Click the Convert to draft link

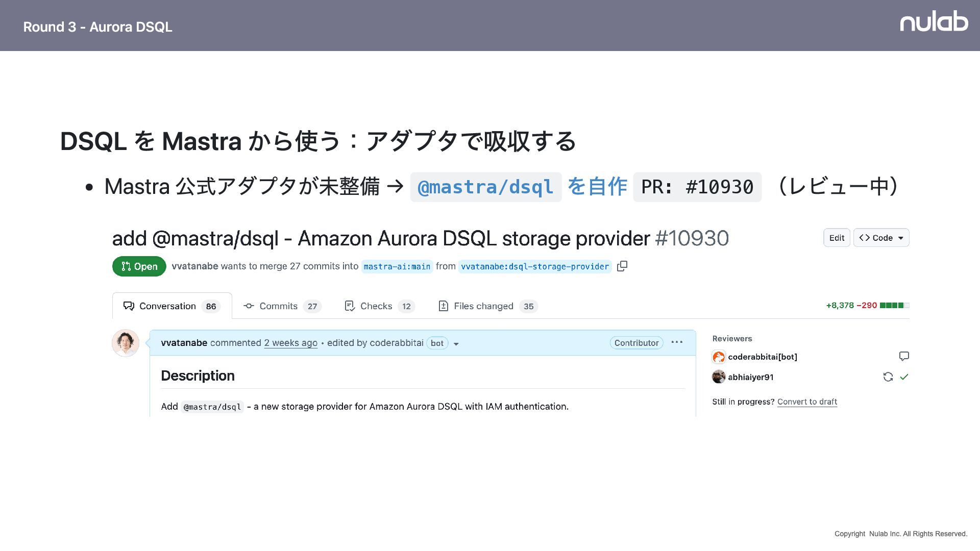pos(807,402)
